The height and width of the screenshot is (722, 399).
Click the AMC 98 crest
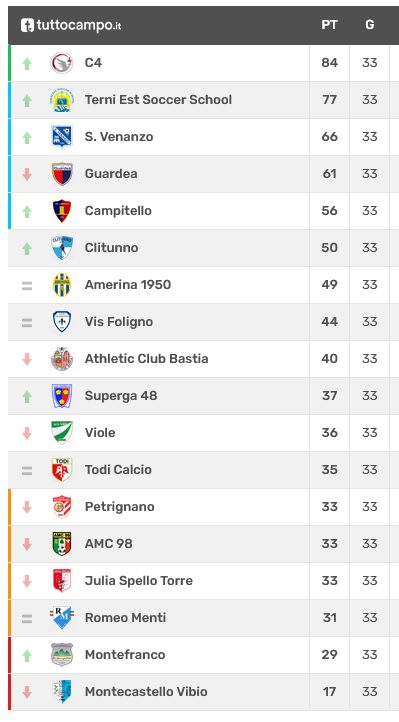pos(62,544)
